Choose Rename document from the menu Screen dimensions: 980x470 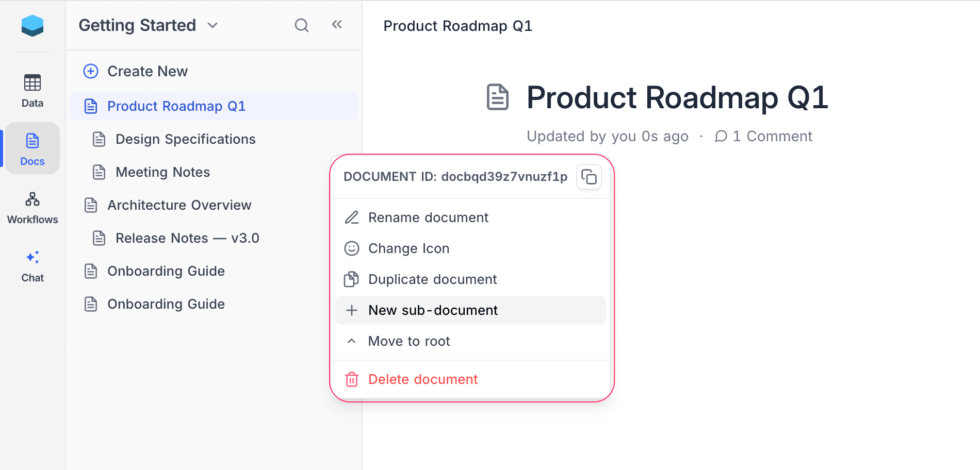(x=428, y=217)
